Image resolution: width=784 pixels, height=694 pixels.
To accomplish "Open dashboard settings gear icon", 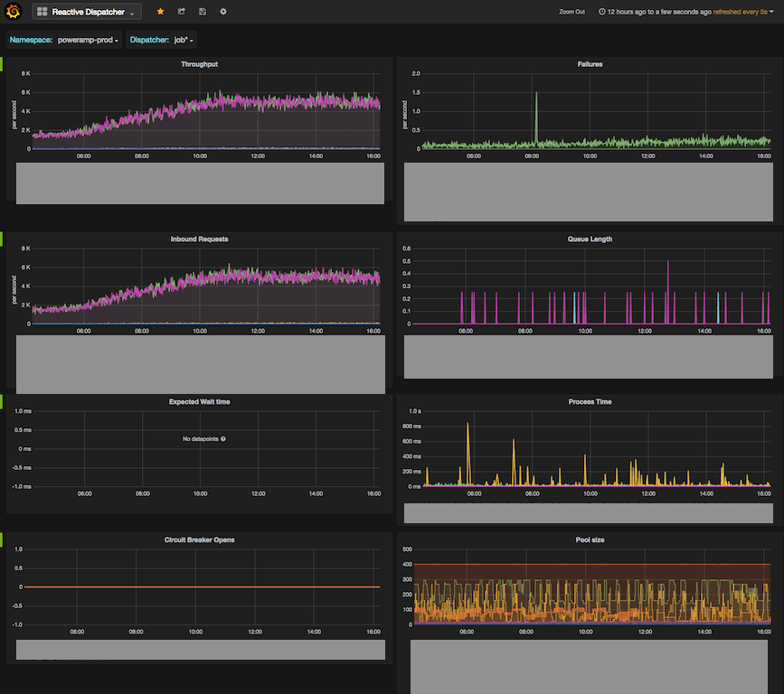I will point(223,12).
